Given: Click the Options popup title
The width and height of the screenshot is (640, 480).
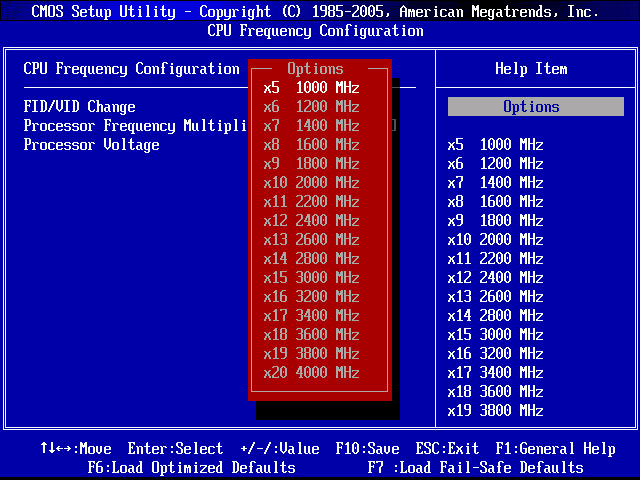Looking at the screenshot, I should tap(315, 69).
